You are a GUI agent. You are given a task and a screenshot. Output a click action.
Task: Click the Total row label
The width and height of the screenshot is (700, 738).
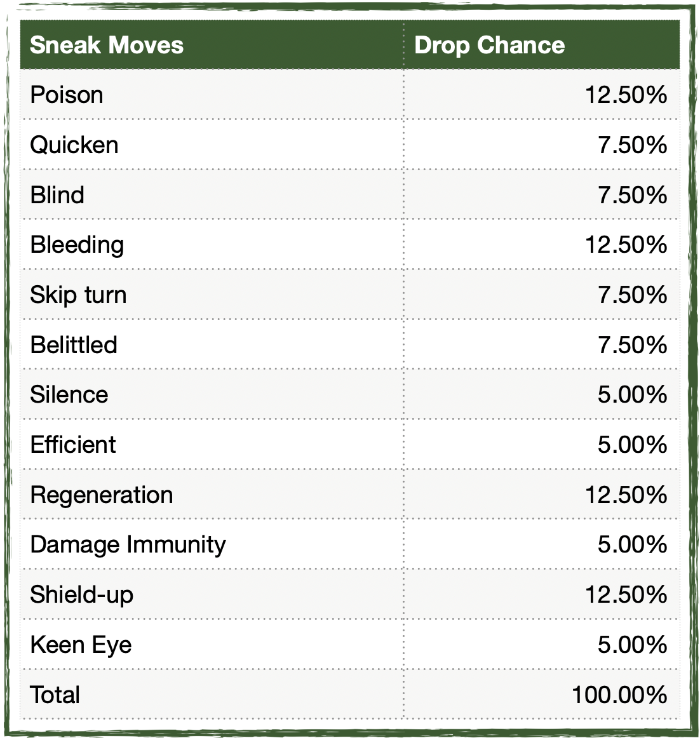pyautogui.click(x=55, y=695)
